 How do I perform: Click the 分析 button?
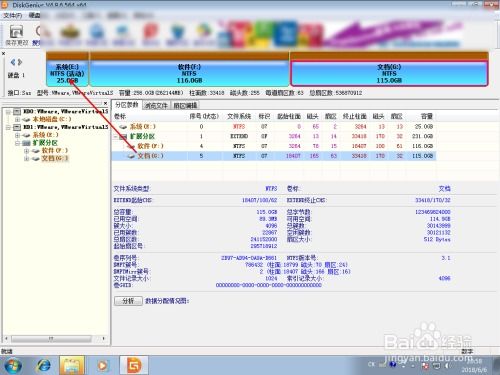tap(128, 301)
